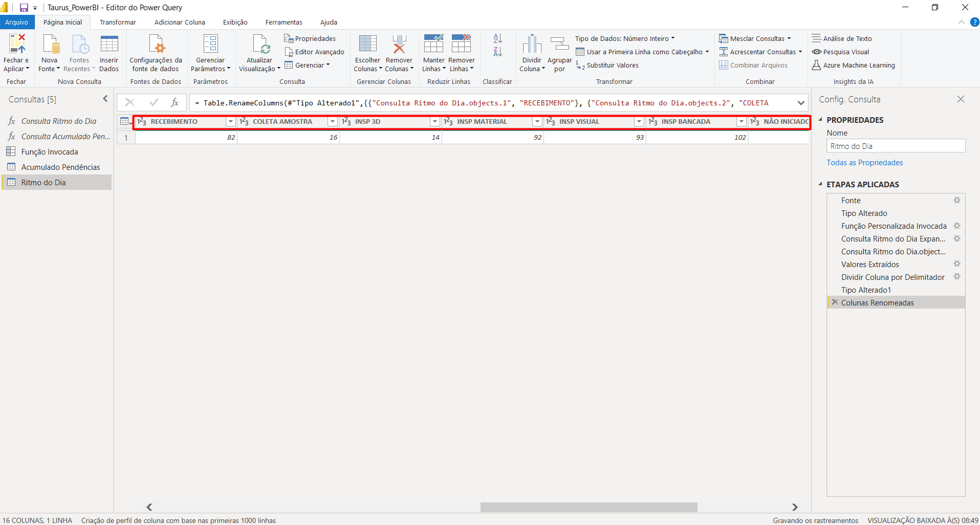Collapse the ETAPAS APLICADAS section

(x=820, y=184)
